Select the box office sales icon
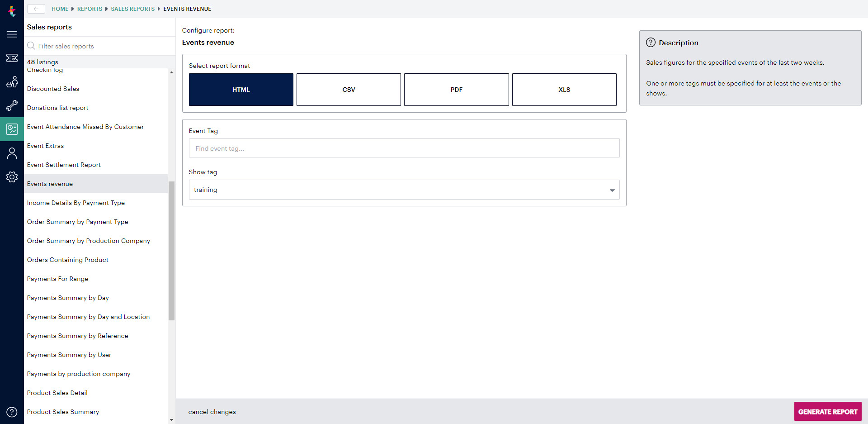The width and height of the screenshot is (868, 424). pos(12,82)
